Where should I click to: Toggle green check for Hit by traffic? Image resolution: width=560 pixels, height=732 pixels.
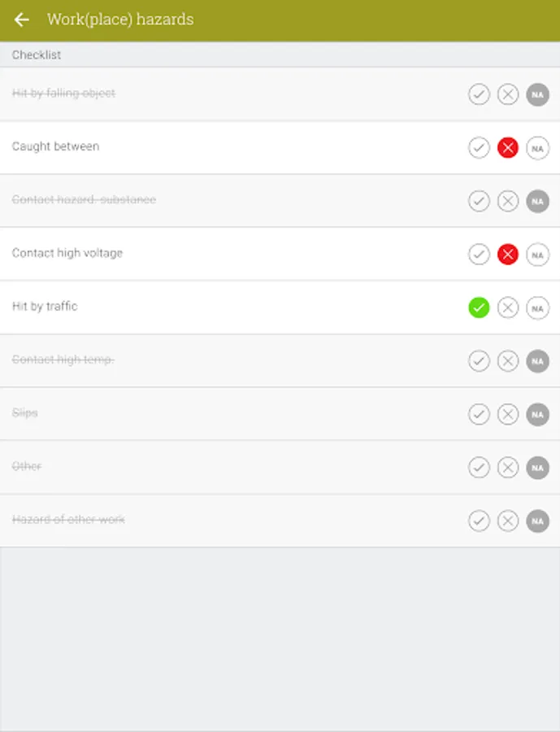pos(479,307)
